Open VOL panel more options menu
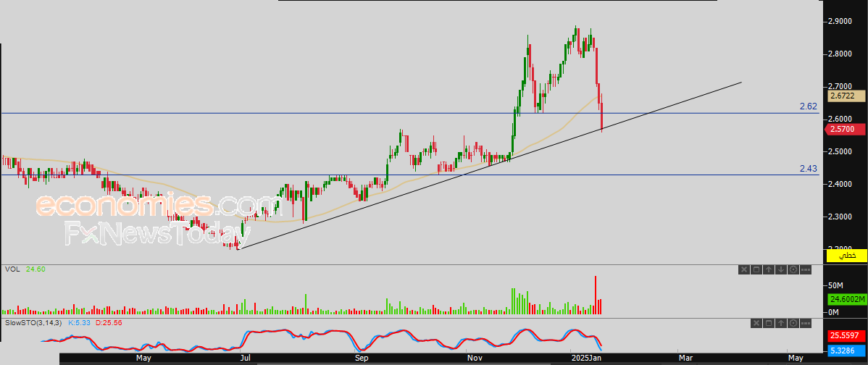The width and height of the screenshot is (868, 365). tap(806, 269)
